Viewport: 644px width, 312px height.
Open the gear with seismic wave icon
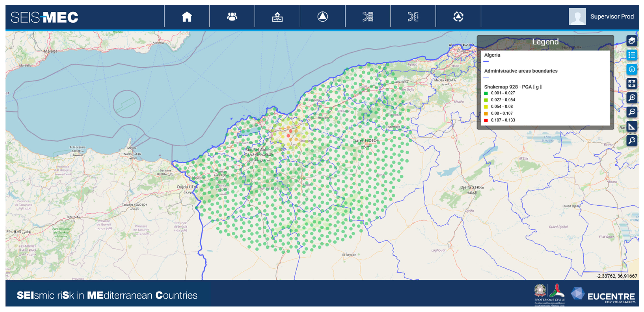[413, 17]
